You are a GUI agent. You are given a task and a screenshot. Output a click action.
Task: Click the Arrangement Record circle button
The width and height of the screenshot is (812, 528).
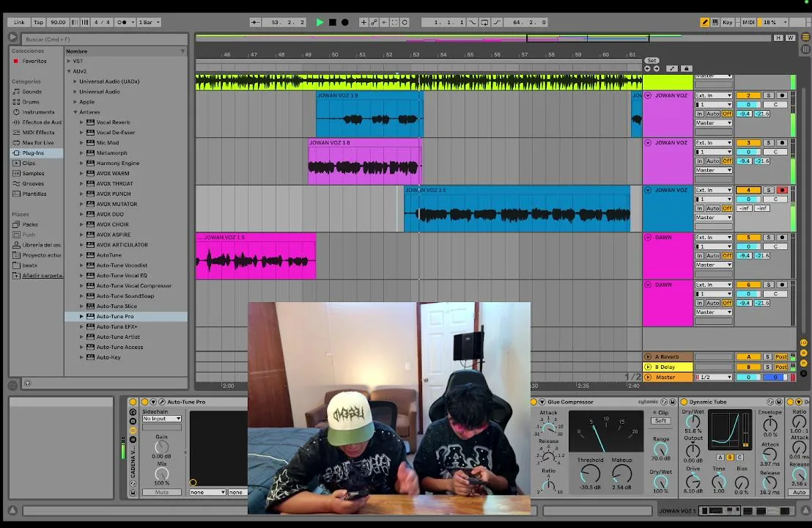click(345, 22)
